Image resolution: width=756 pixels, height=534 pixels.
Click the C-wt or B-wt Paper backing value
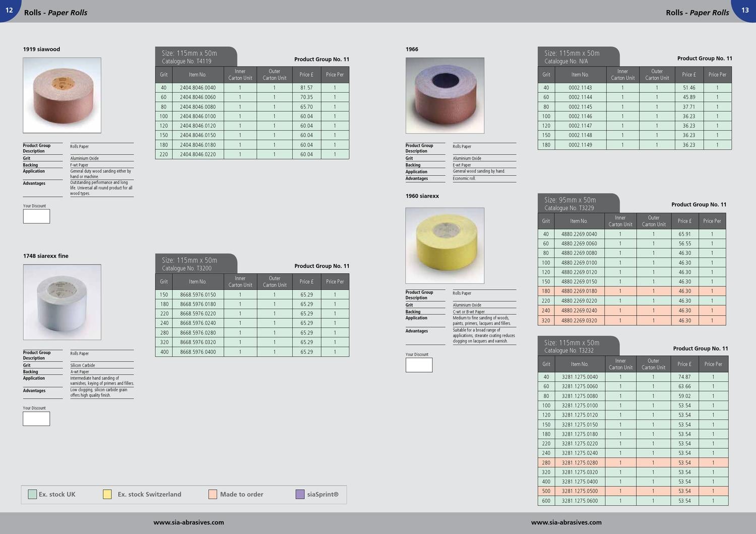pyautogui.click(x=469, y=312)
